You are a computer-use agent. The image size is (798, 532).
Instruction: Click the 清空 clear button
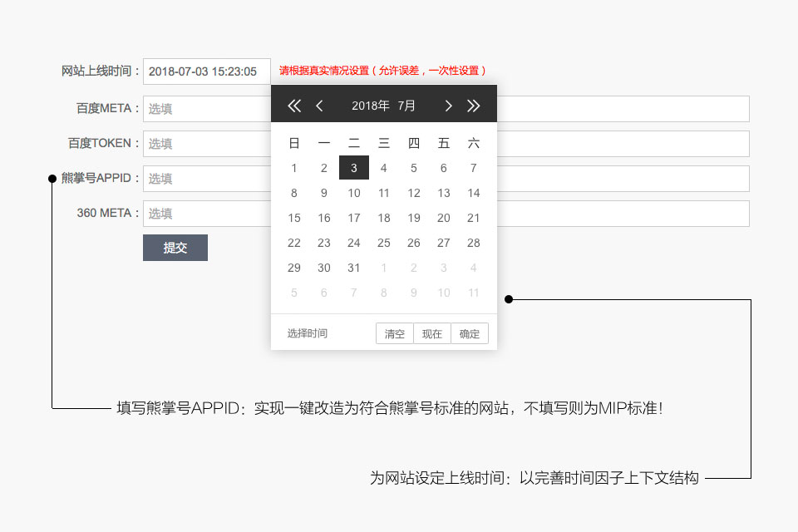click(394, 332)
